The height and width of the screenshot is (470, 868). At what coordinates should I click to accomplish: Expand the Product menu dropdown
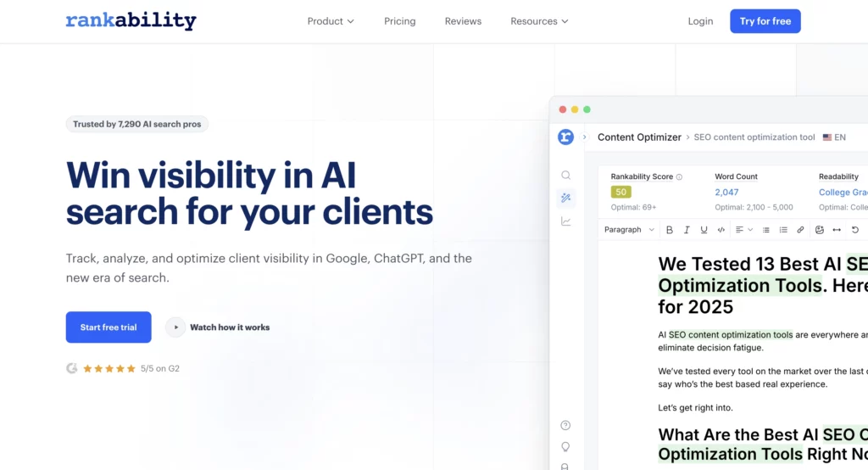pos(331,21)
